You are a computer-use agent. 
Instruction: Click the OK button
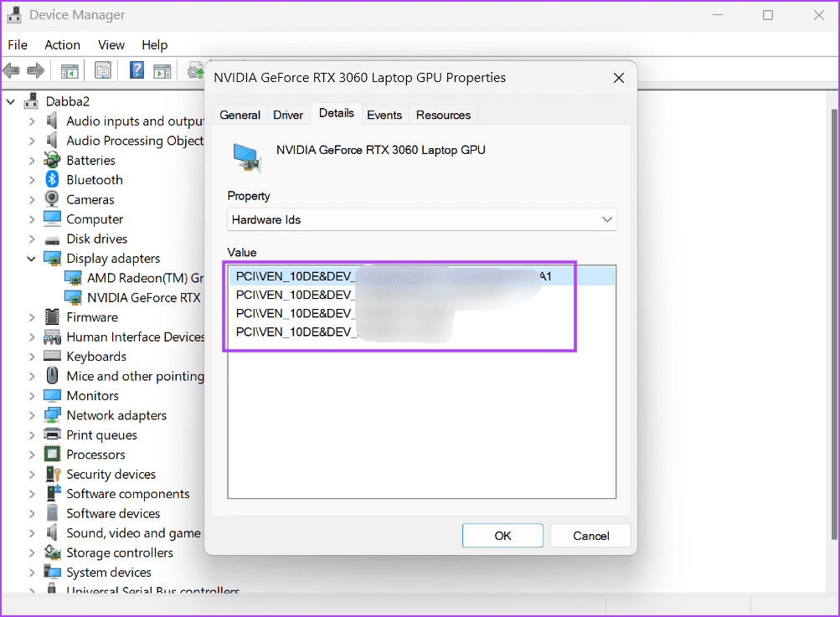coord(502,535)
